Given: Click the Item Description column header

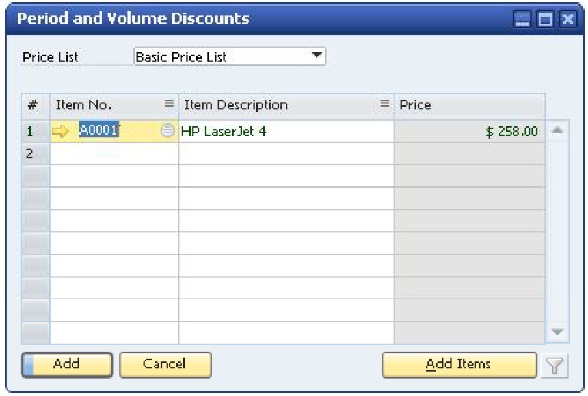Looking at the screenshot, I should pos(286,105).
